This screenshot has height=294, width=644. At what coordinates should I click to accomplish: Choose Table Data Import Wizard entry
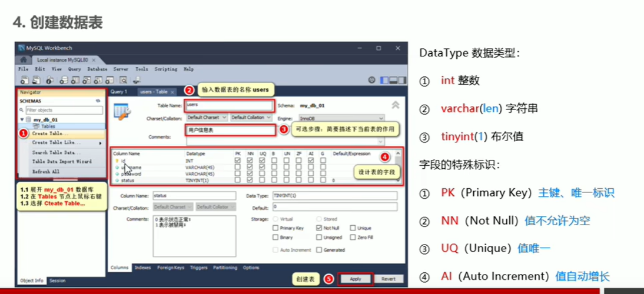coord(61,162)
